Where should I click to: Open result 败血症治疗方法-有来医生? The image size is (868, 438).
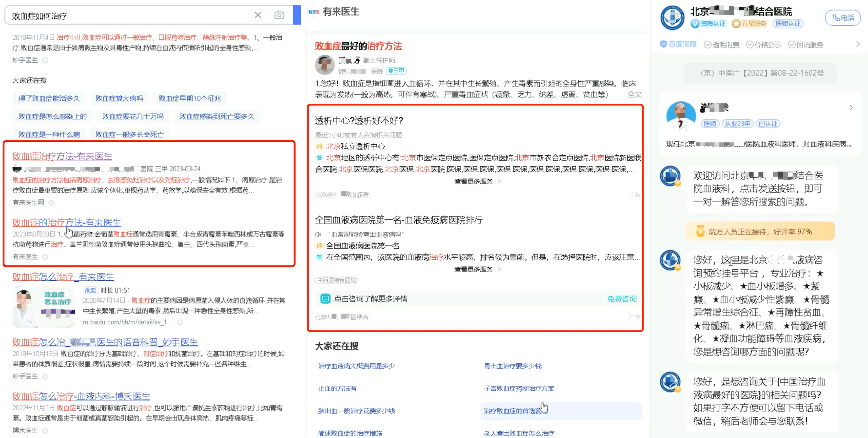pos(62,156)
